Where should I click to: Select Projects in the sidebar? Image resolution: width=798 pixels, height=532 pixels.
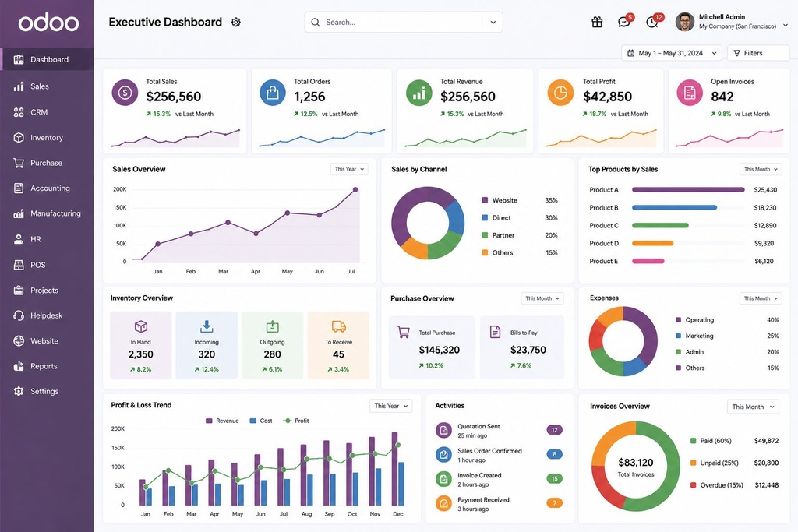[x=47, y=291]
